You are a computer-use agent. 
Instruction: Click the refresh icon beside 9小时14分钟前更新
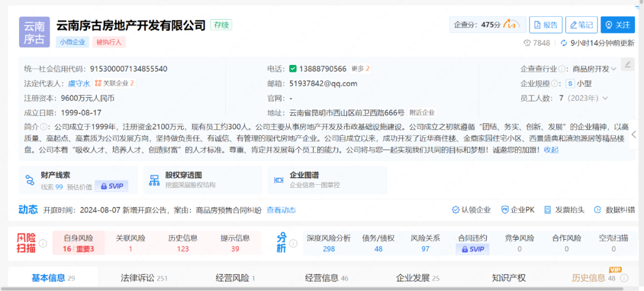tap(563, 43)
